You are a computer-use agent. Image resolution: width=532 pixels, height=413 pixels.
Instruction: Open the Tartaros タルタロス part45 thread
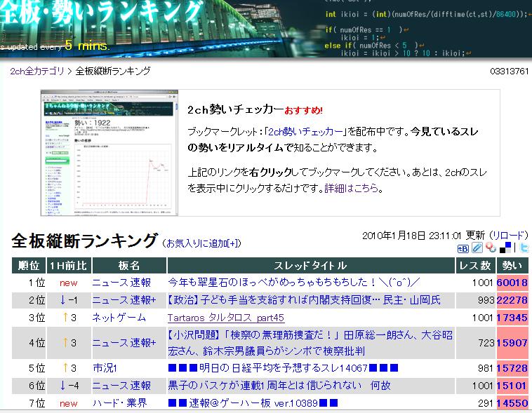point(225,318)
